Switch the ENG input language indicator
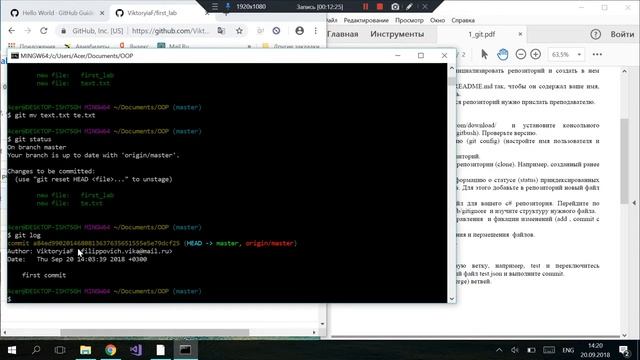 click(568, 350)
